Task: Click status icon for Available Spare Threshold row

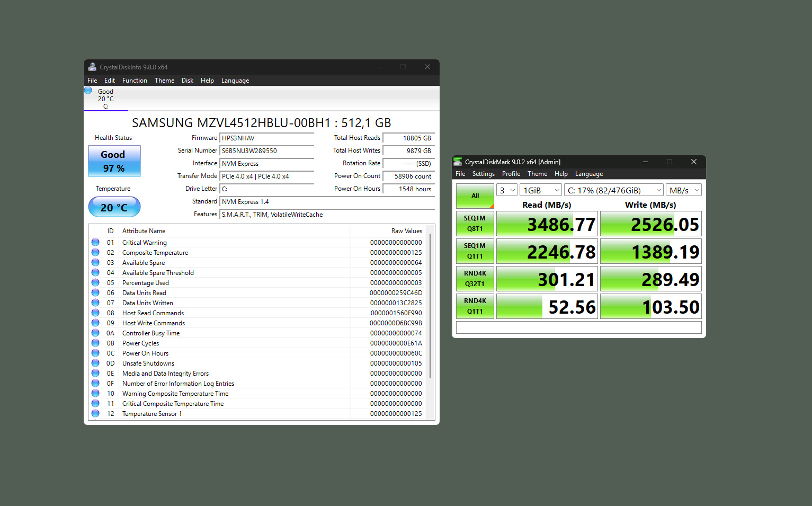Action: [95, 272]
